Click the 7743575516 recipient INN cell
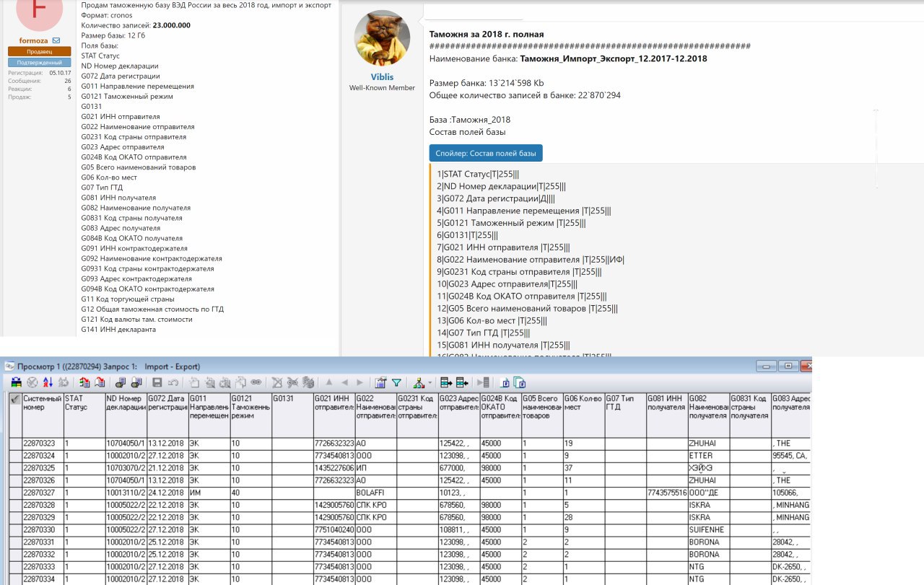 pos(667,493)
